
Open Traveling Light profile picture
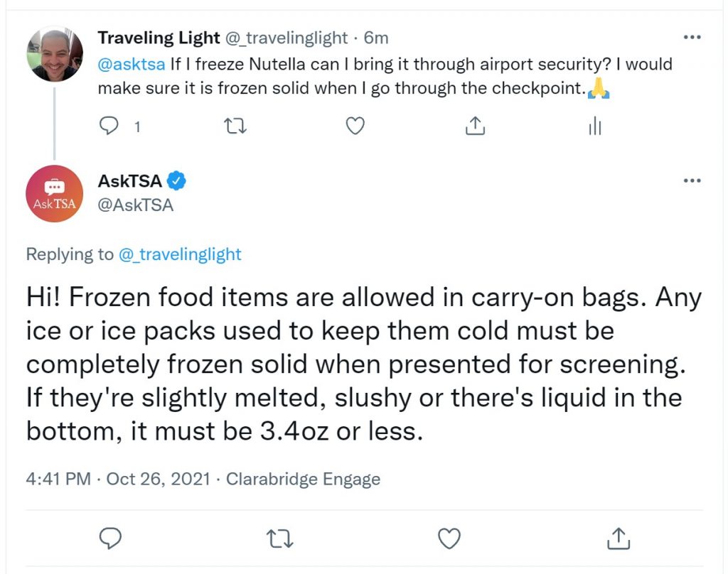[55, 54]
